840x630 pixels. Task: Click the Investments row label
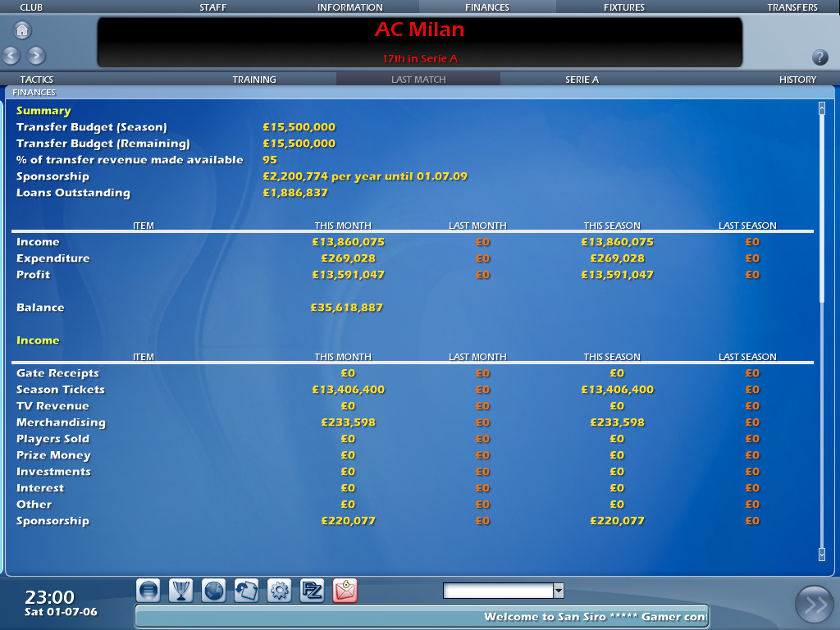[53, 472]
